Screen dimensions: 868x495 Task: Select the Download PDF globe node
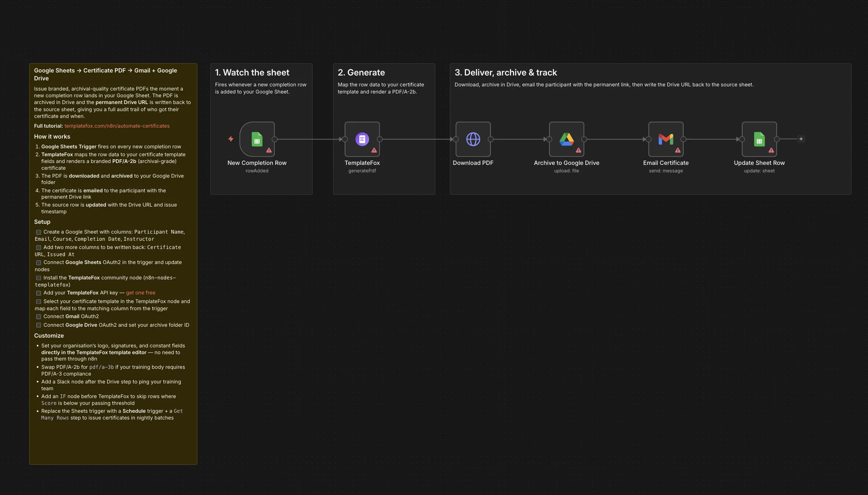click(x=473, y=139)
